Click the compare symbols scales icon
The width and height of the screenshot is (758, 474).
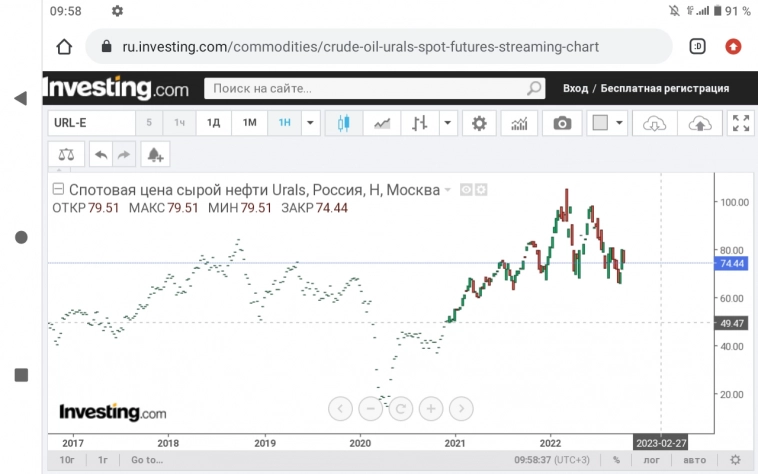tap(66, 155)
